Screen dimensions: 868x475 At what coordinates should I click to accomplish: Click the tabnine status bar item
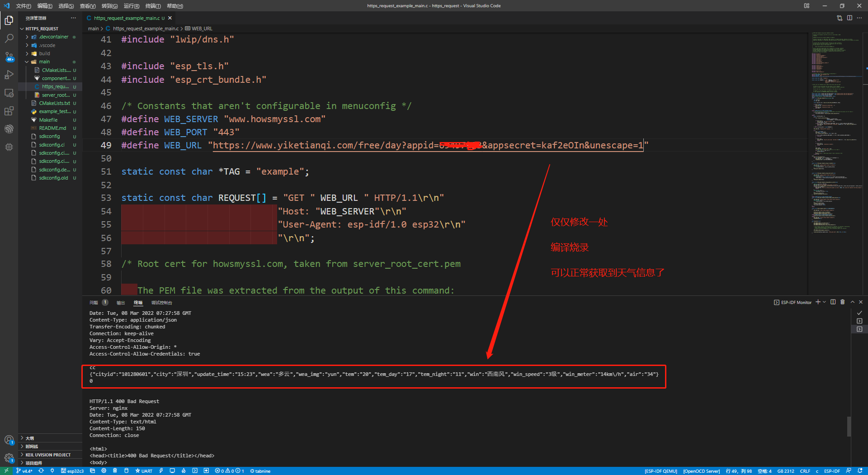point(260,471)
